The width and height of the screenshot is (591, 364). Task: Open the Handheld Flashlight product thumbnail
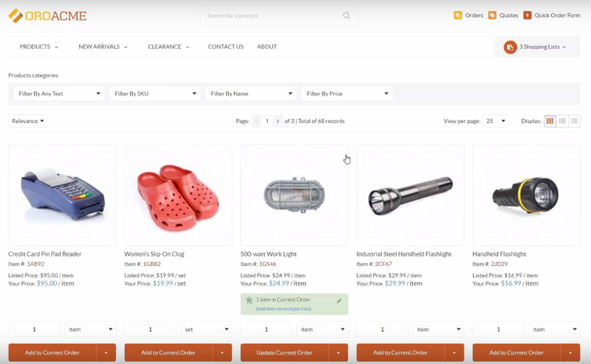526,195
